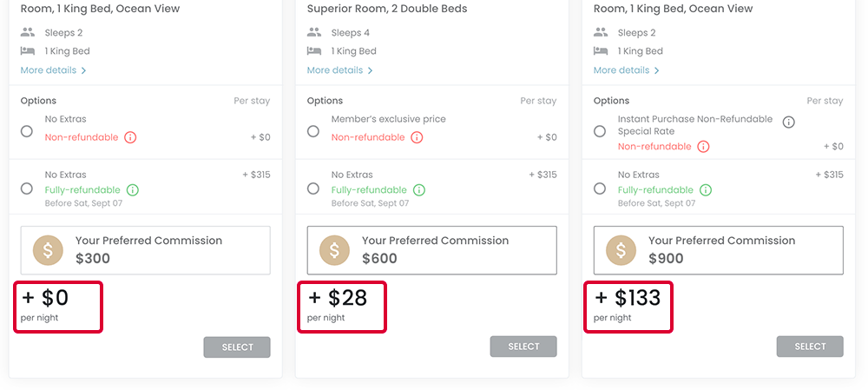This screenshot has width=868, height=390.
Task: Click green info icon in first card's Fully-refundable option
Action: tap(133, 190)
